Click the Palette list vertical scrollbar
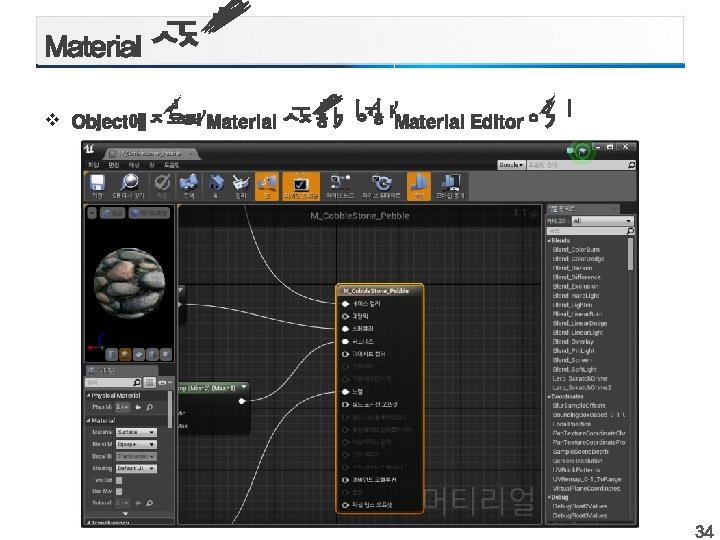Image resolution: width=720 pixels, height=540 pixels. point(630,254)
